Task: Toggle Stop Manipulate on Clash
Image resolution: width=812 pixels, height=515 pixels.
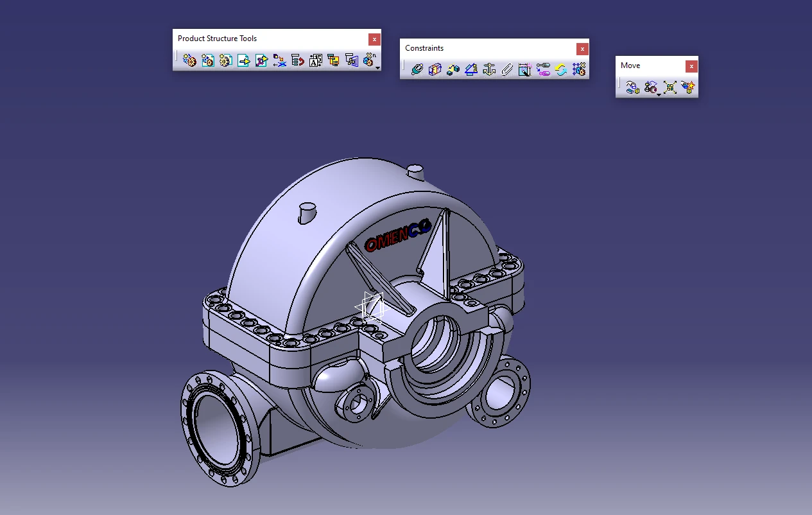Action: (x=688, y=87)
